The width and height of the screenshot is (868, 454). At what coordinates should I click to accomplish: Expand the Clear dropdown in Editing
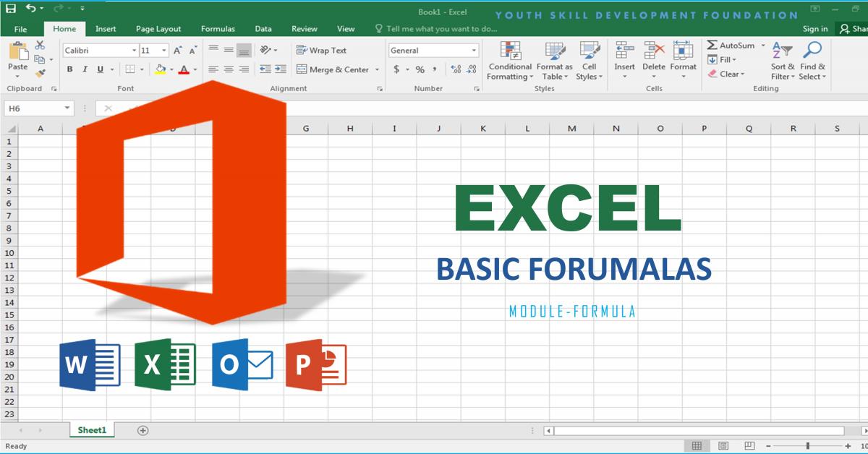(x=742, y=74)
